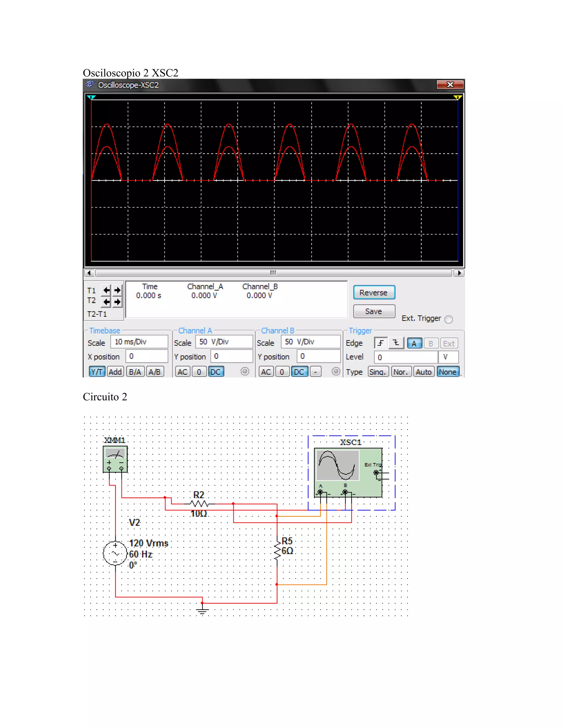This screenshot has height=728, width=563.
Task: Select Y/T display mode
Action: click(97, 372)
